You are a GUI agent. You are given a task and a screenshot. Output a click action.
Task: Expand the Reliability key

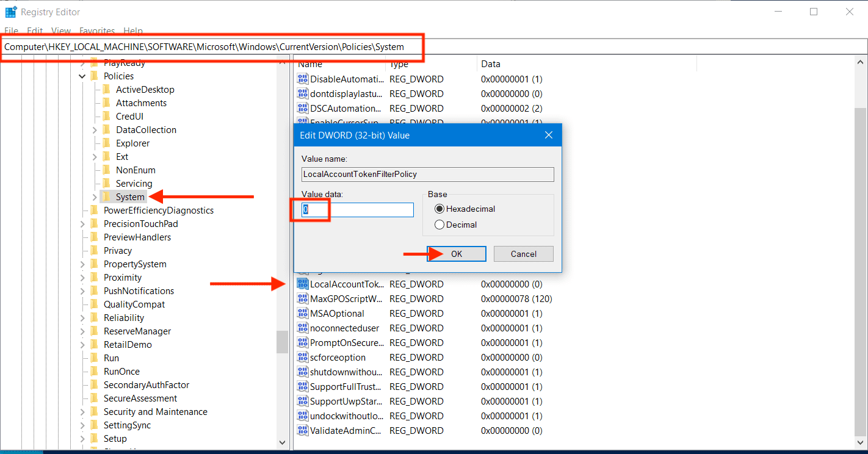coord(82,318)
